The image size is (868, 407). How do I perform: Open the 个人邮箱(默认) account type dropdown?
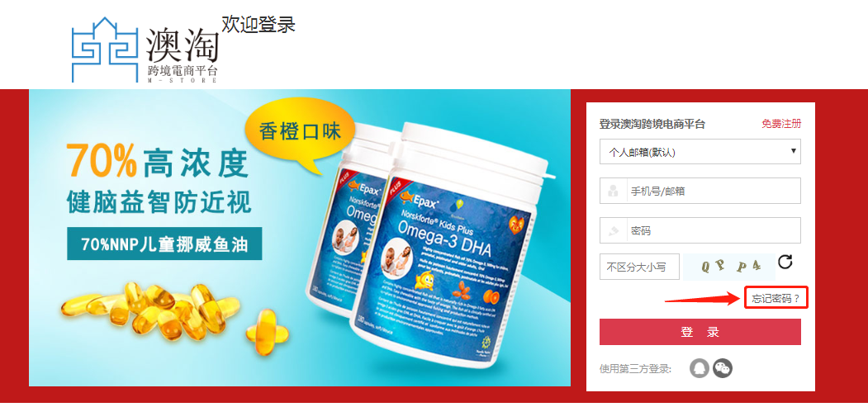point(700,152)
